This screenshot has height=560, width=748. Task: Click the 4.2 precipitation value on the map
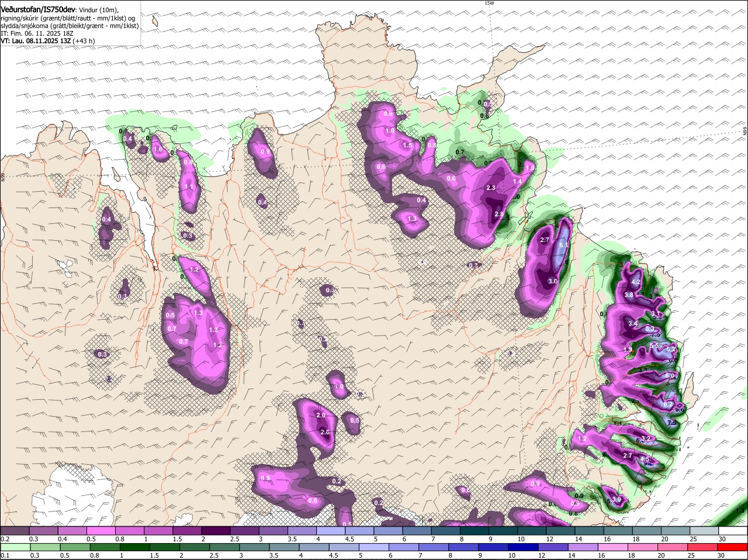point(637,282)
